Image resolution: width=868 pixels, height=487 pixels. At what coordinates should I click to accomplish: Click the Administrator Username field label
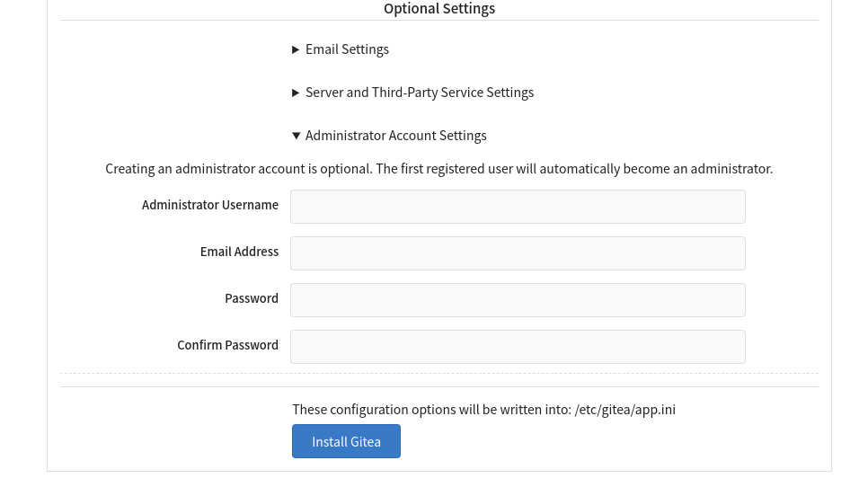coord(209,205)
